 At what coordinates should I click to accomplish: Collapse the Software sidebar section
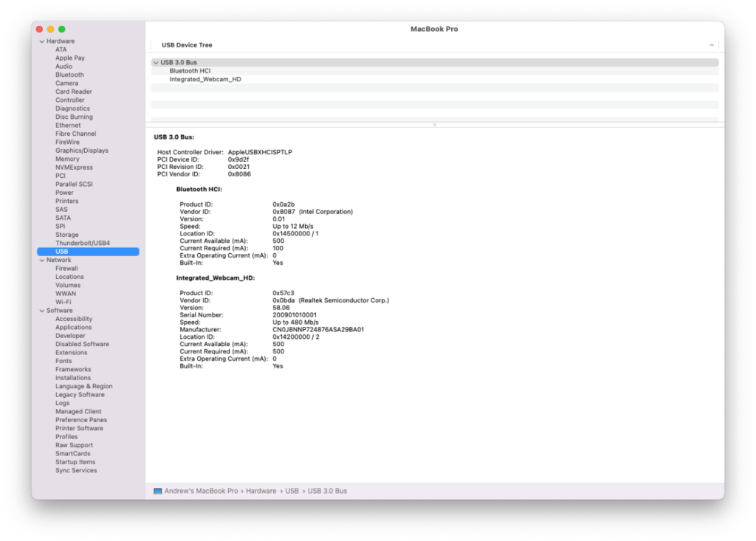pos(41,311)
